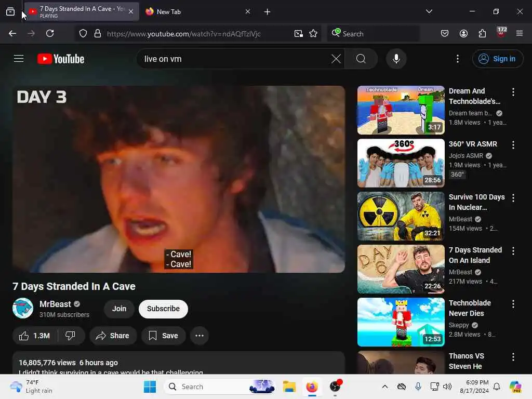This screenshot has width=532, height=399.
Task: Open Windows Start menu
Action: point(150,387)
